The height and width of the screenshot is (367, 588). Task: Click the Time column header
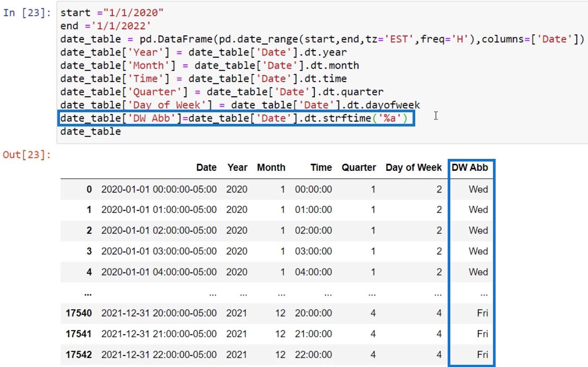tap(321, 168)
